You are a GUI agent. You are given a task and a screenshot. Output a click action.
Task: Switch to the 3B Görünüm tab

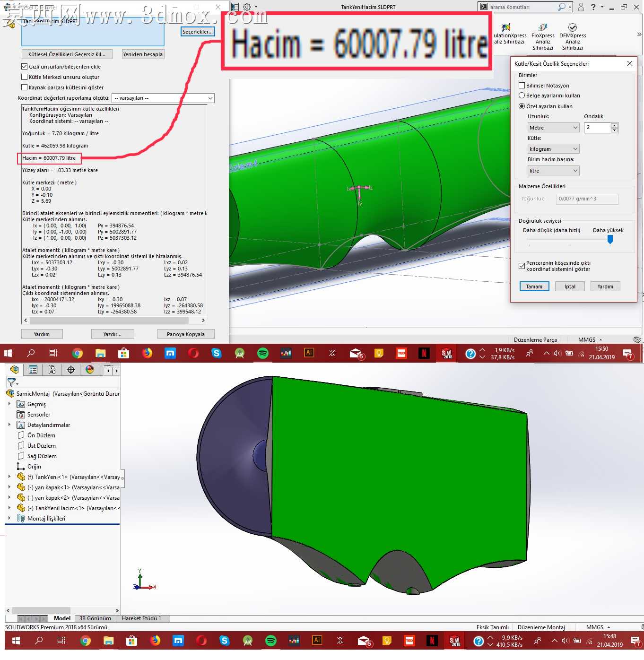pos(95,618)
